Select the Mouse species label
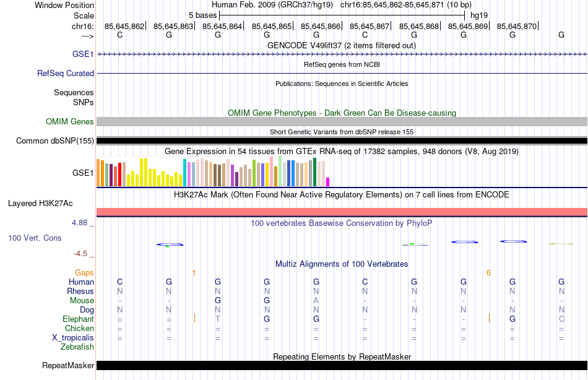This screenshot has width=588, height=380. coord(82,301)
